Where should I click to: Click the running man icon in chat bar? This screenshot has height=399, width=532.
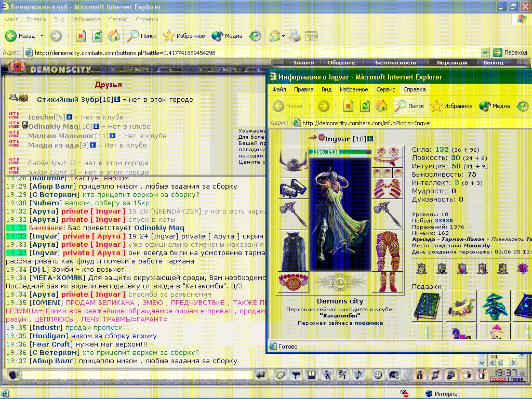click(x=327, y=375)
